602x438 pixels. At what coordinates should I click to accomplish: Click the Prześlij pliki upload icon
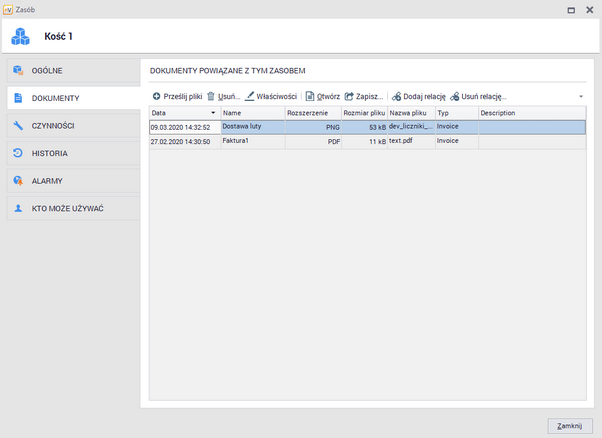156,96
